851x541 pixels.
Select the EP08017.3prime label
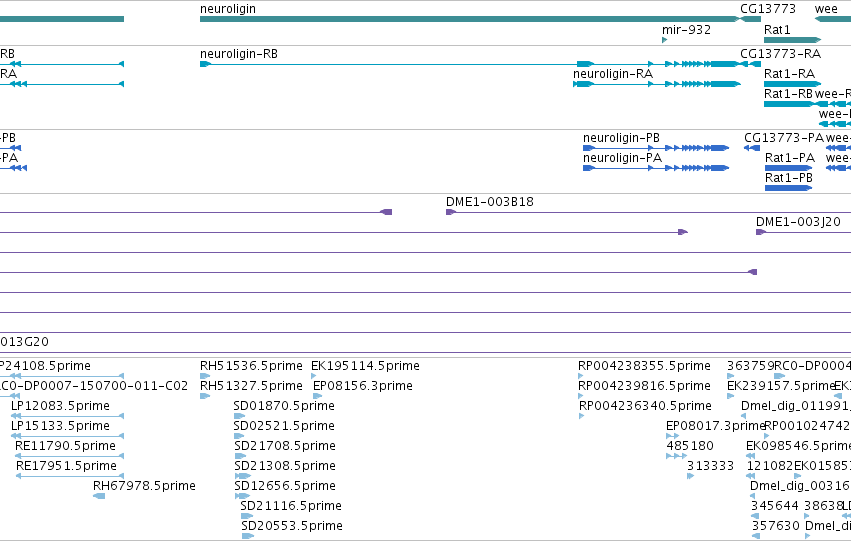pos(715,426)
